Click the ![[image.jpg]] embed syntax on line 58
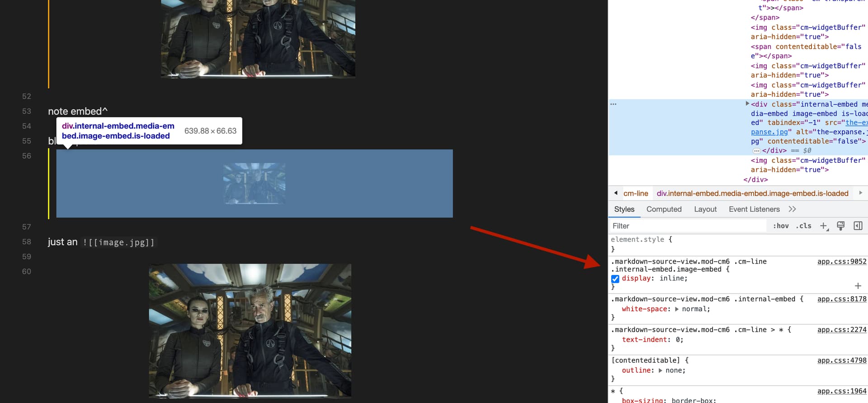 pyautogui.click(x=119, y=242)
